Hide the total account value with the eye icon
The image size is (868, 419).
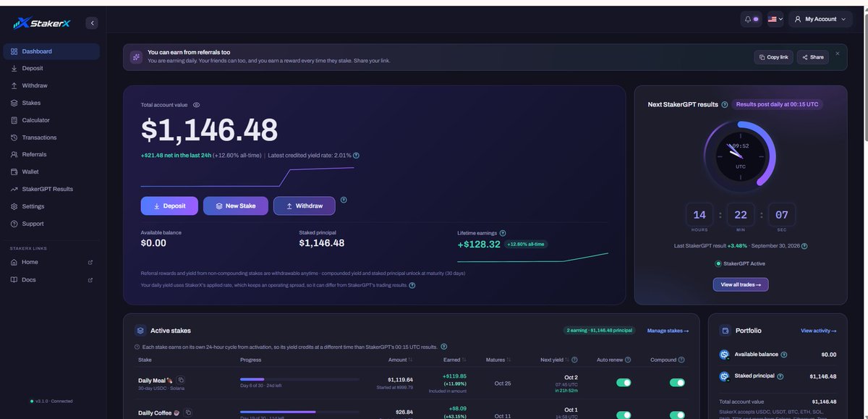[x=196, y=105]
